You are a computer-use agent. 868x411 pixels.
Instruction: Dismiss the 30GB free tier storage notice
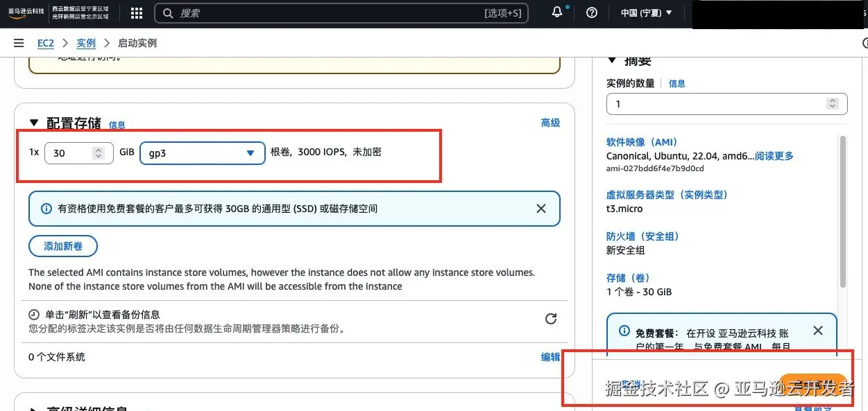pos(541,209)
